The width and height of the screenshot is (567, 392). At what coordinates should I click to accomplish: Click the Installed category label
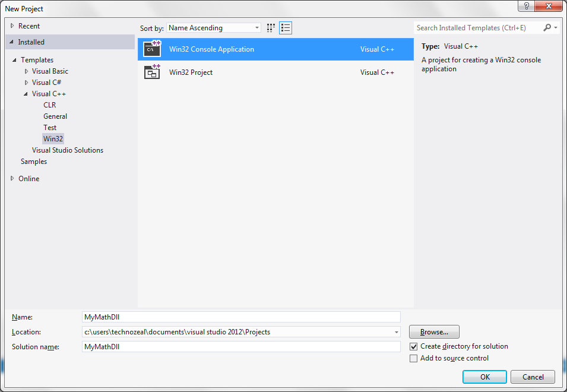pos(31,42)
